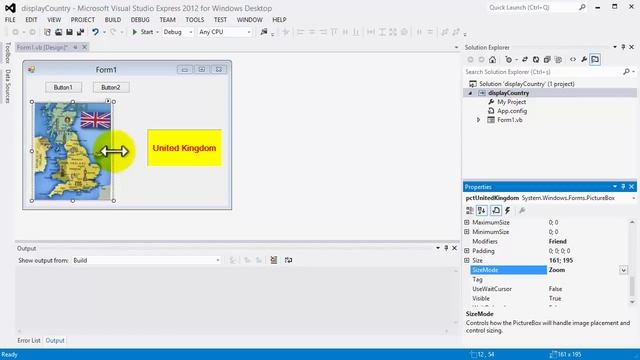This screenshot has width=640, height=360.
Task: Click the wrench Properties icon in Solution Explorer
Action: click(x=584, y=60)
